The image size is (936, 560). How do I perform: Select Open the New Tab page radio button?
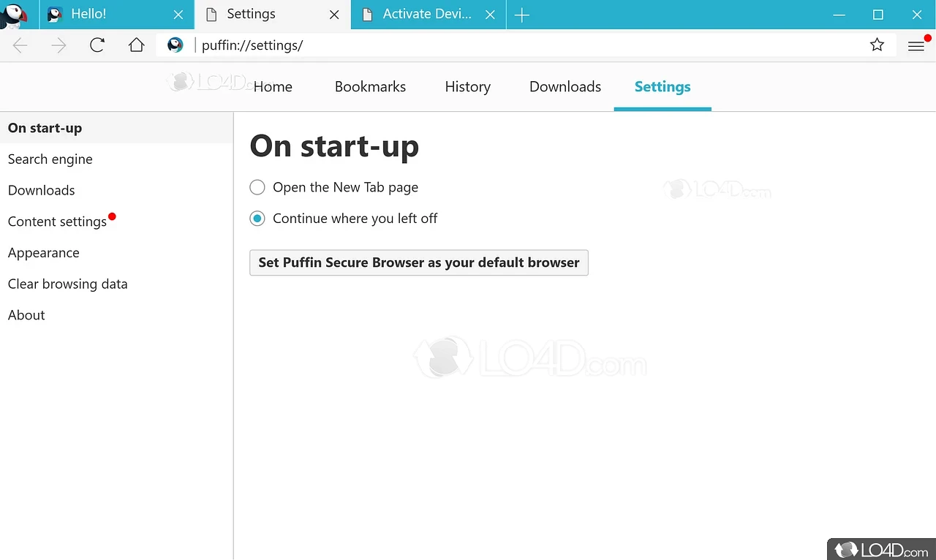257,187
